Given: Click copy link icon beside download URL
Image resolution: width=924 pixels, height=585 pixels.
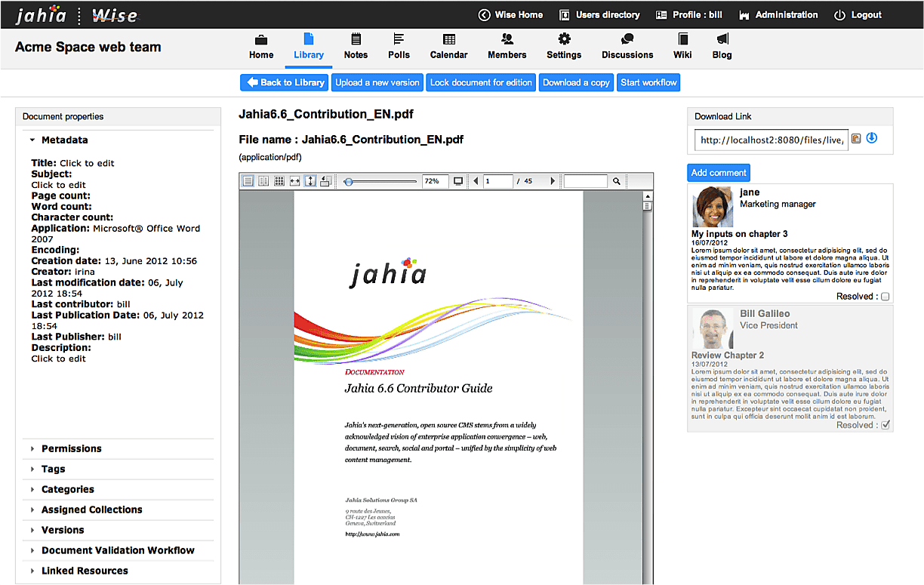Looking at the screenshot, I should pos(856,139).
